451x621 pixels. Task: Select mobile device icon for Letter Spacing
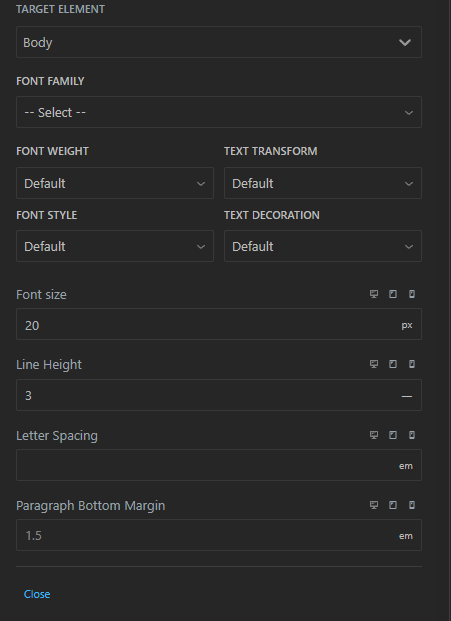point(412,435)
